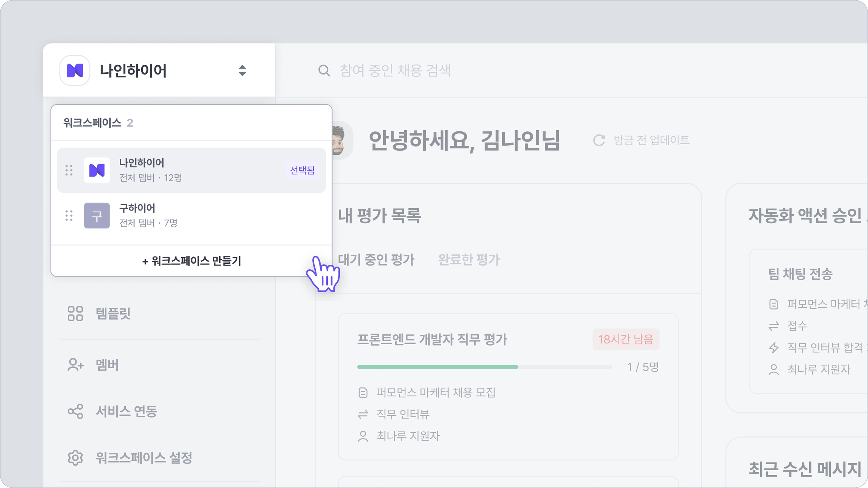Select the 구하이어 workspace row

pos(191,215)
